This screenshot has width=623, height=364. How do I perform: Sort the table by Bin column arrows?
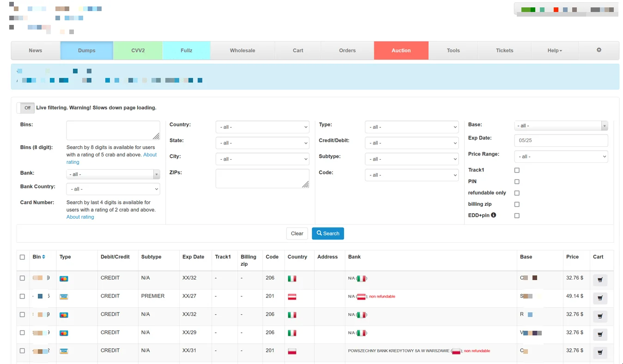point(43,257)
